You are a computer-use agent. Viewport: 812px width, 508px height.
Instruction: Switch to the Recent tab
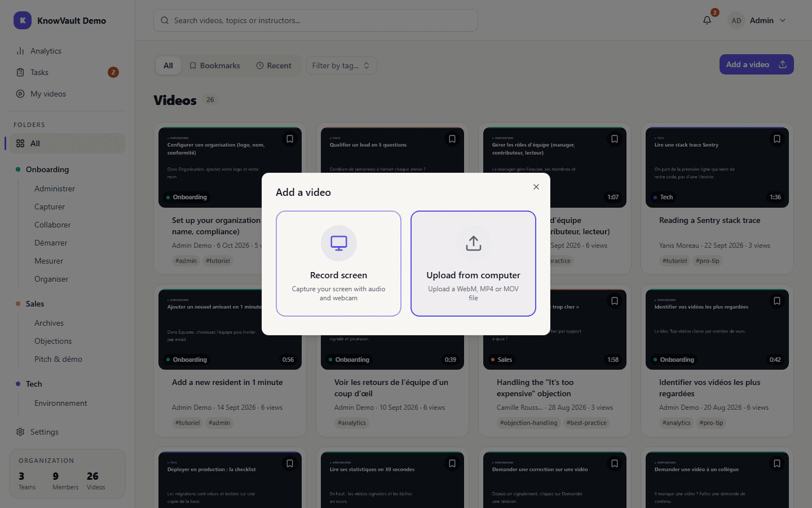point(274,65)
